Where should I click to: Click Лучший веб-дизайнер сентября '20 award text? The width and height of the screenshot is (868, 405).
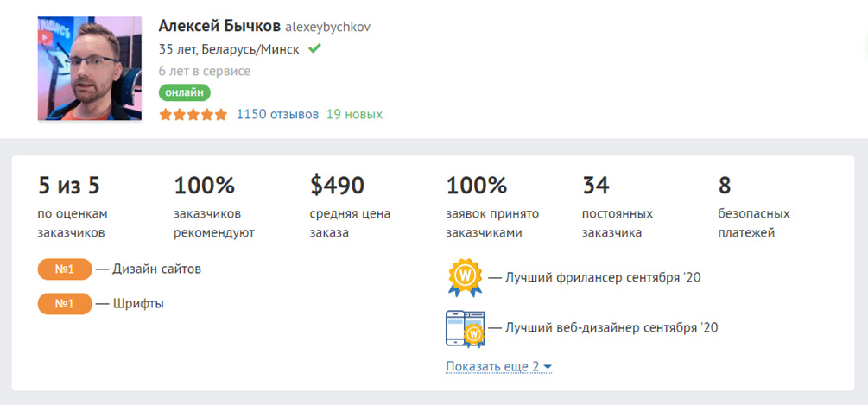click(x=612, y=328)
